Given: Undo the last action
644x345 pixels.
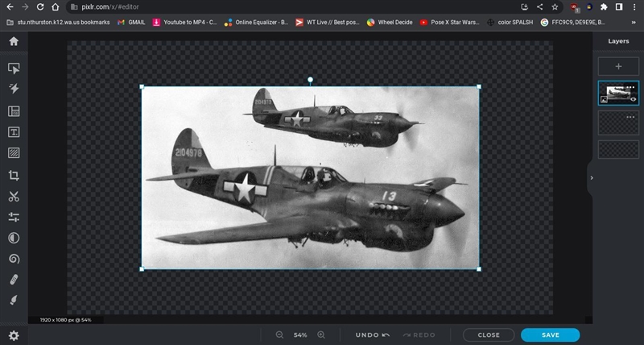Looking at the screenshot, I should (x=373, y=335).
